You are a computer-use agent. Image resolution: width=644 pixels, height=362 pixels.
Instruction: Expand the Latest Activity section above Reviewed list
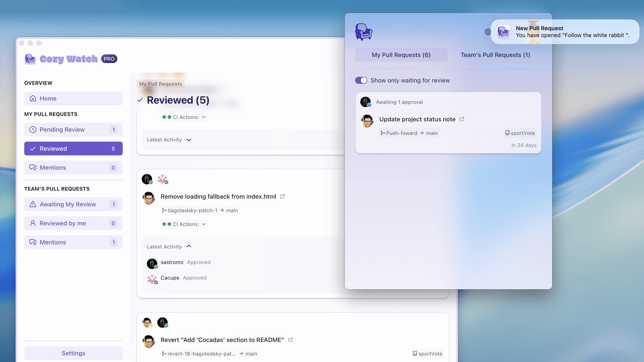point(188,140)
